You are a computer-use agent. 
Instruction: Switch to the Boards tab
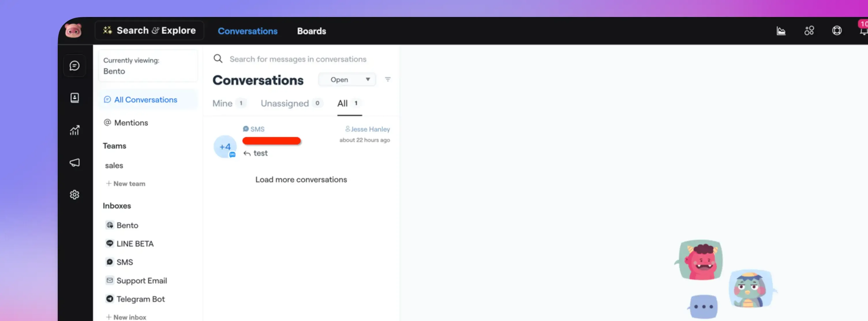(311, 31)
